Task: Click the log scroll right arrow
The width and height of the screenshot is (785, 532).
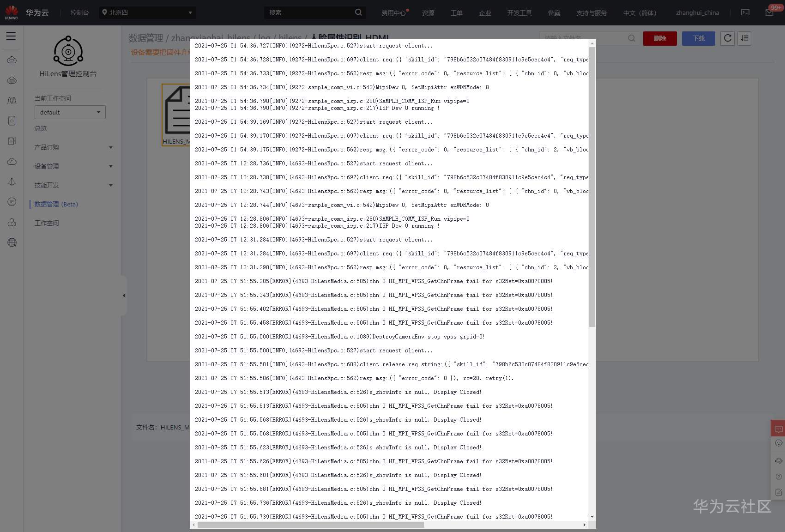Action: pos(585,525)
